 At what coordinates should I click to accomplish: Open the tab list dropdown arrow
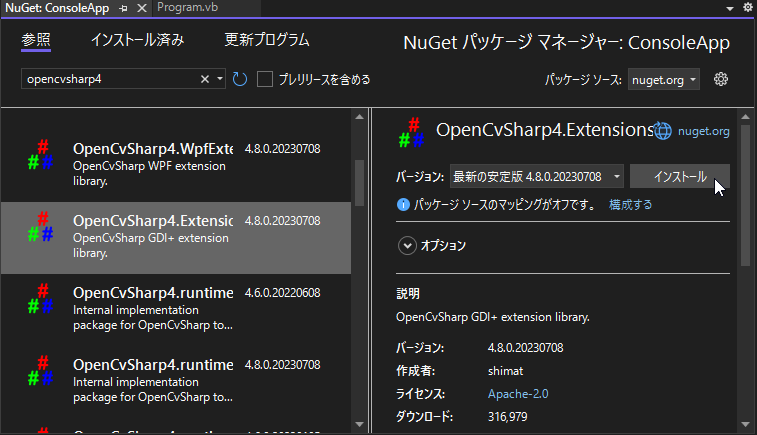point(730,8)
